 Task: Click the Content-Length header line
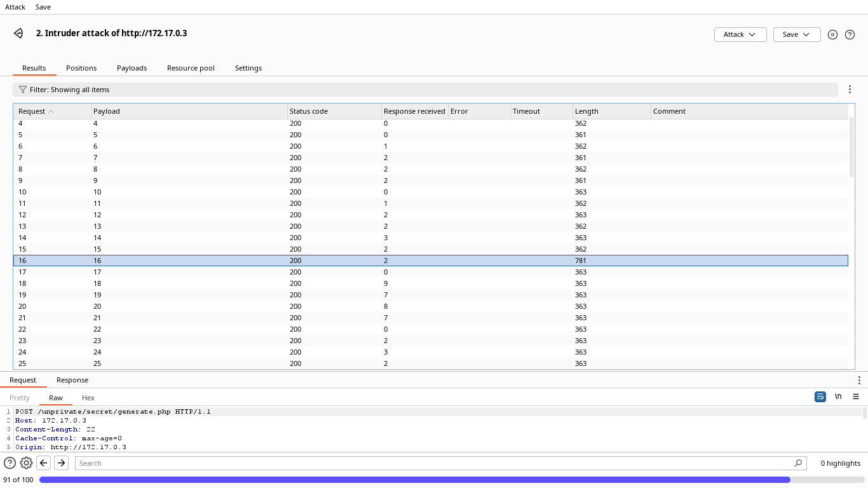55,430
